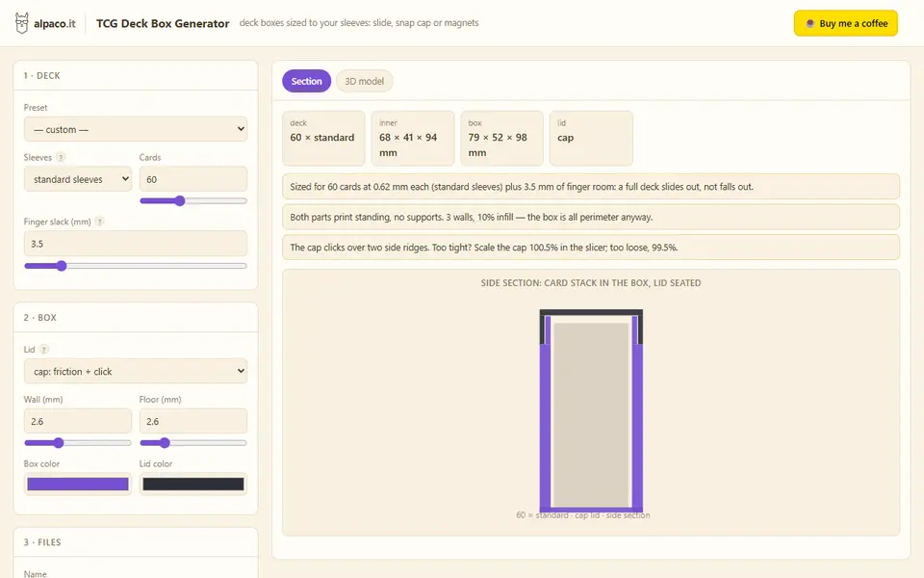Click the box dimensions card 79 × 52 × 98

coord(501,138)
